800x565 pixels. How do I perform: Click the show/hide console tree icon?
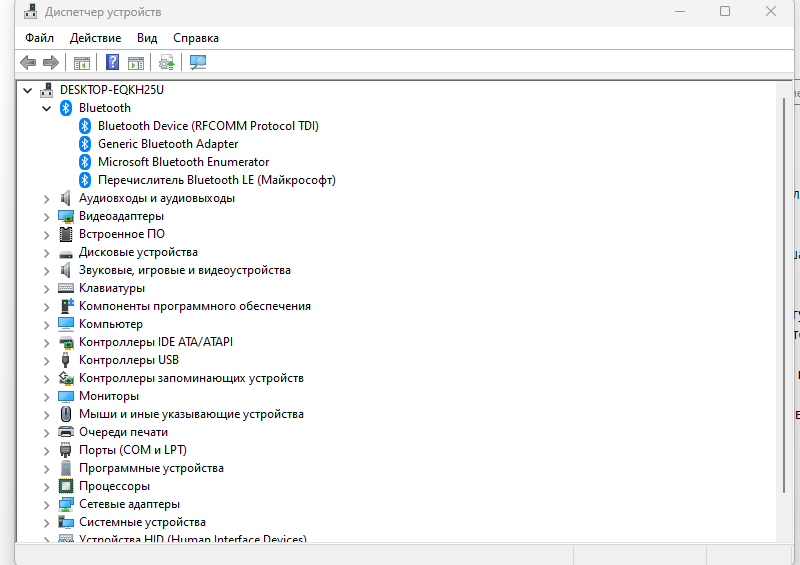pos(82,63)
